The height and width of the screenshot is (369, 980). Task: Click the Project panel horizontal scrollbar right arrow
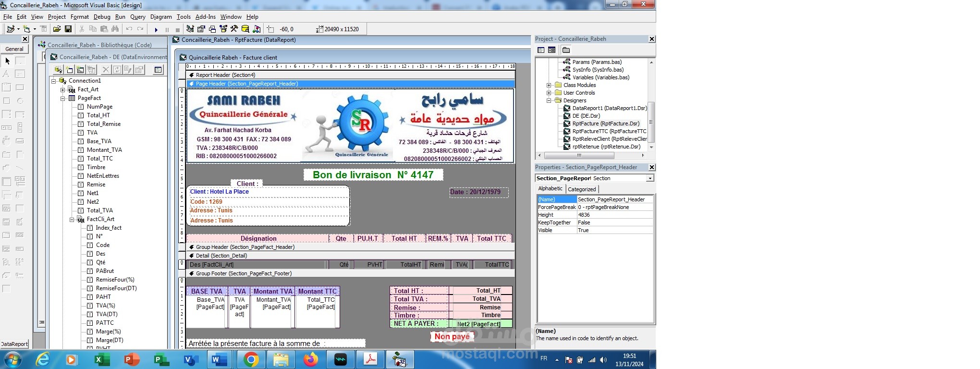click(x=643, y=155)
